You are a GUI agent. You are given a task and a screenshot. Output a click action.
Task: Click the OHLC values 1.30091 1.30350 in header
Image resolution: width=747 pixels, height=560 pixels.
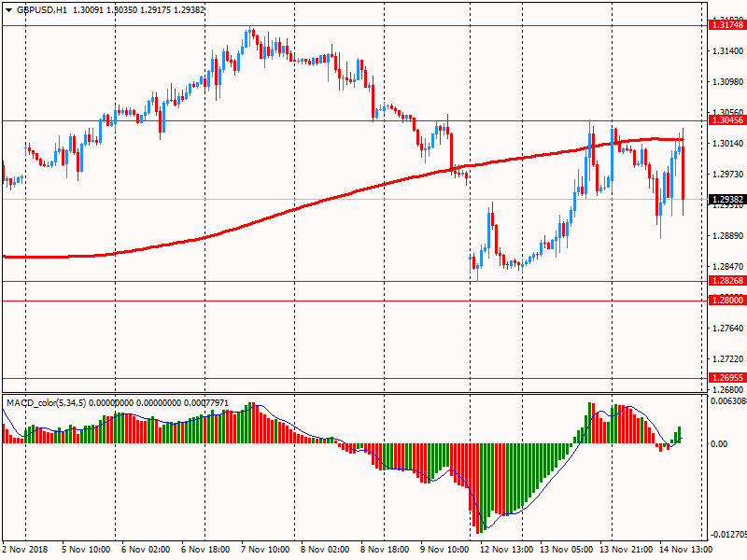[106, 10]
